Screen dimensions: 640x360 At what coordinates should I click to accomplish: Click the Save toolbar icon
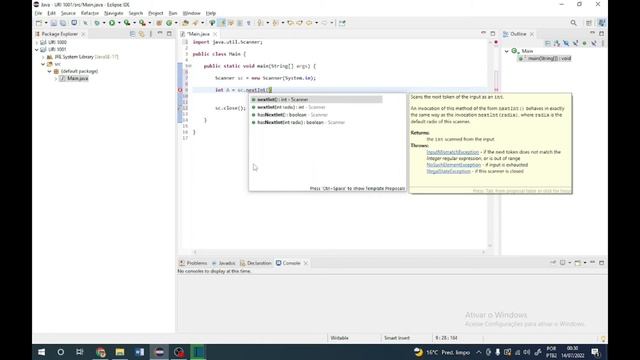point(53,23)
